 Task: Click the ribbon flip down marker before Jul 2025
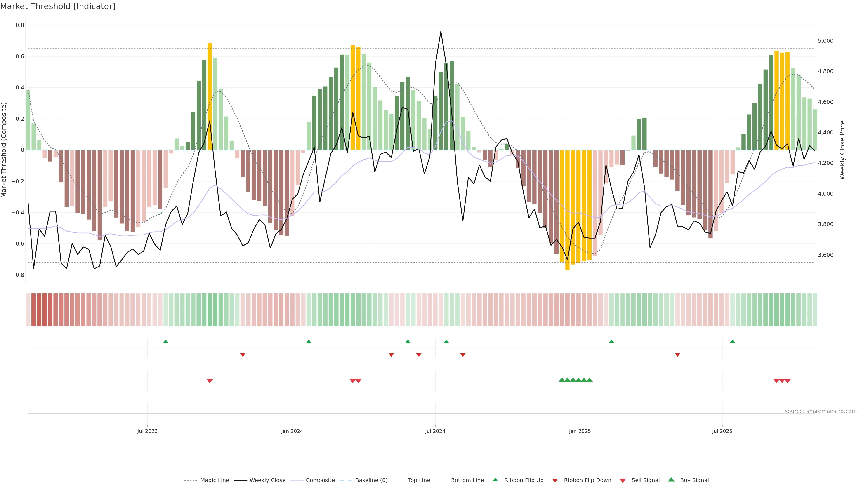point(677,355)
